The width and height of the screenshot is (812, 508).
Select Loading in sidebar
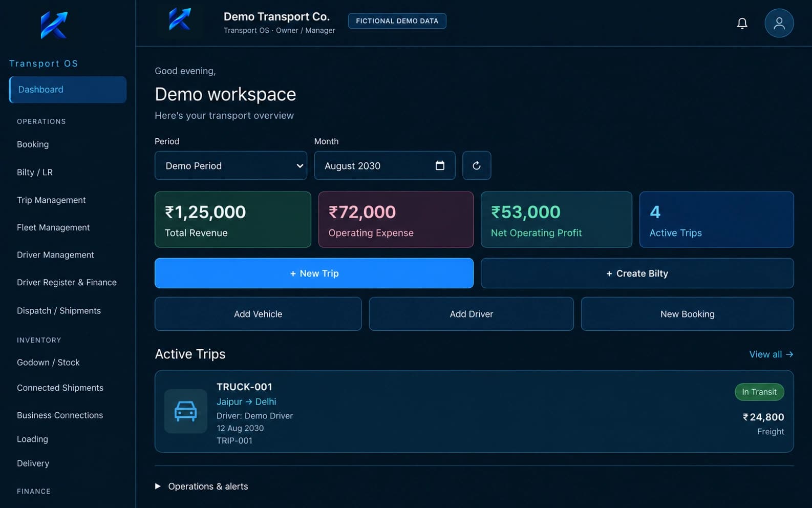click(x=32, y=439)
